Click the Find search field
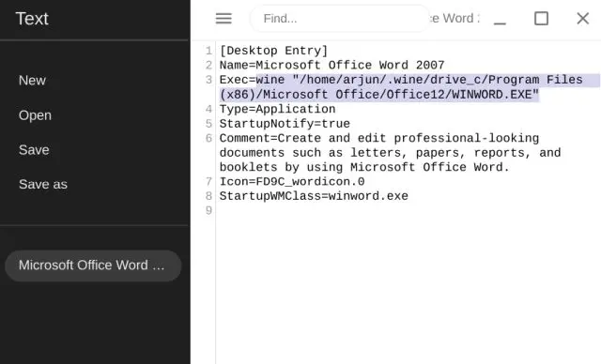Image resolution: width=601 pixels, height=364 pixels. (x=340, y=19)
